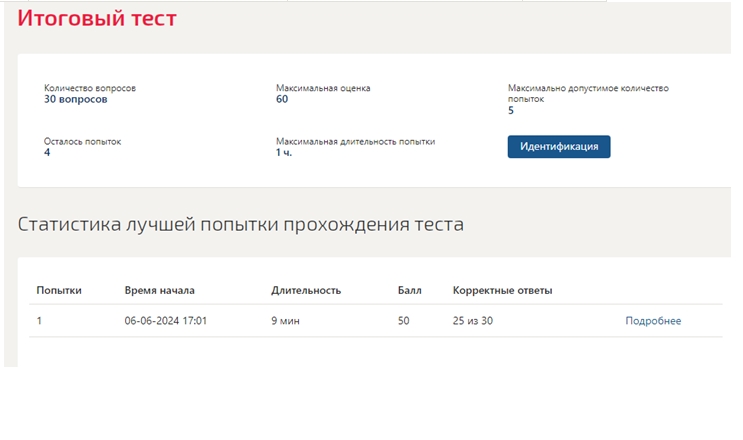Click the Время начала column header
743x440 pixels.
click(x=159, y=290)
